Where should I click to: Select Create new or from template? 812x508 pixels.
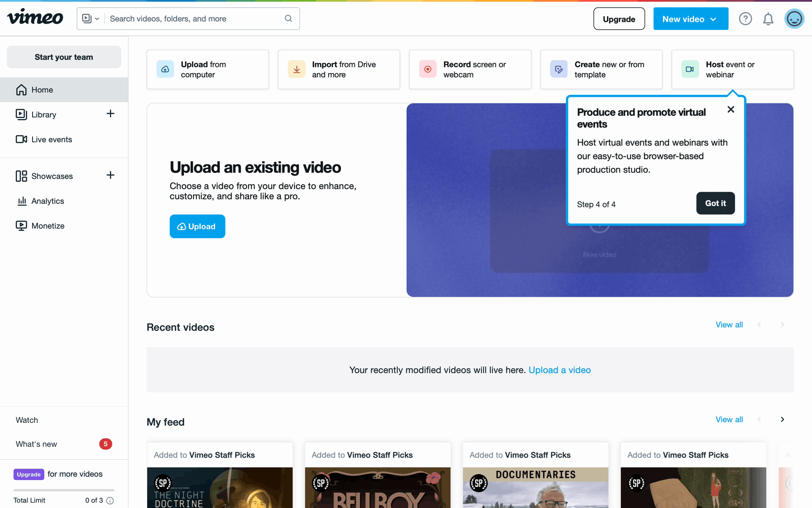(601, 69)
